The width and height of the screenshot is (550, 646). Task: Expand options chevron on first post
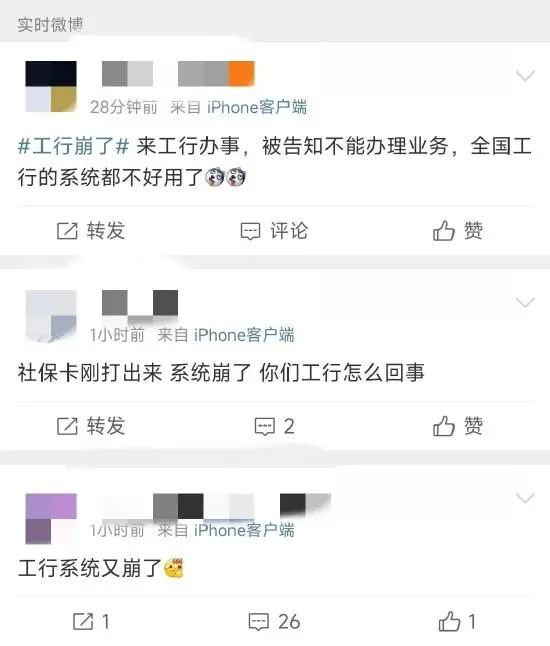(x=525, y=76)
